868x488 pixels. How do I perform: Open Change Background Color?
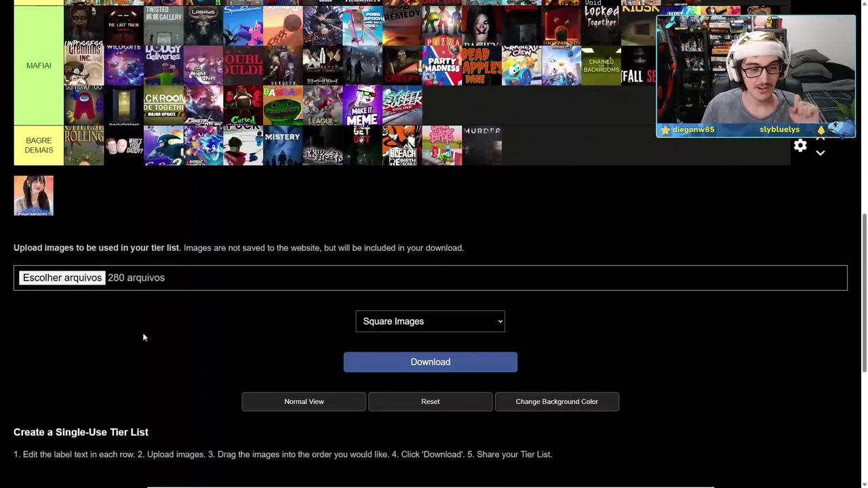tap(557, 401)
